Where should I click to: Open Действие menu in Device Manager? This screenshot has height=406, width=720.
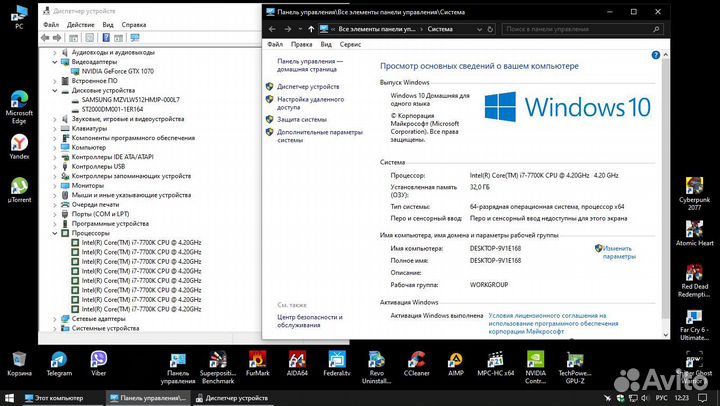pyautogui.click(x=80, y=24)
